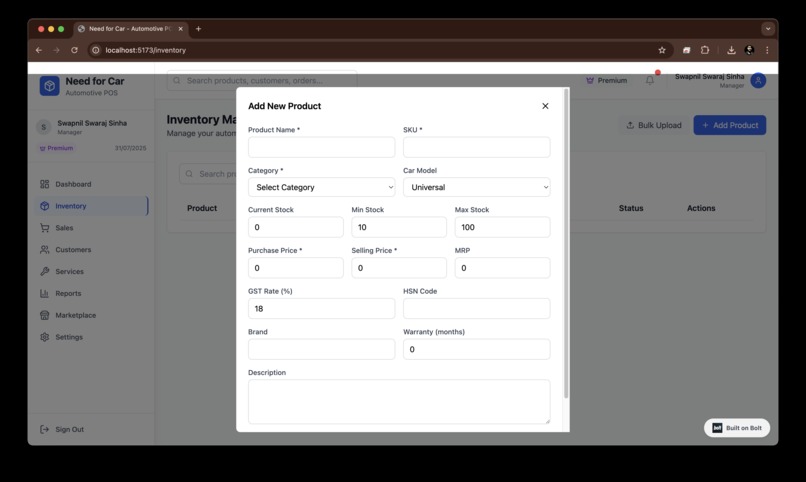Click the sidebar user initial avatar S
806x482 pixels.
click(44, 127)
